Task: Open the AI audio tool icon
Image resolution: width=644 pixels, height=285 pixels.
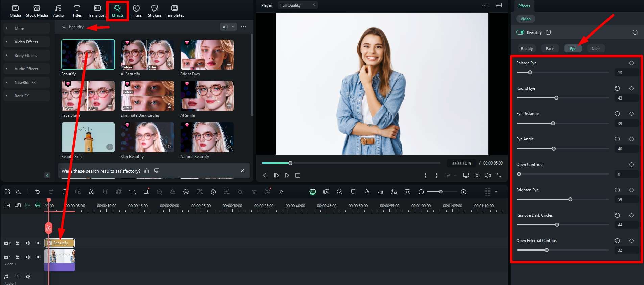Action: coord(186,192)
